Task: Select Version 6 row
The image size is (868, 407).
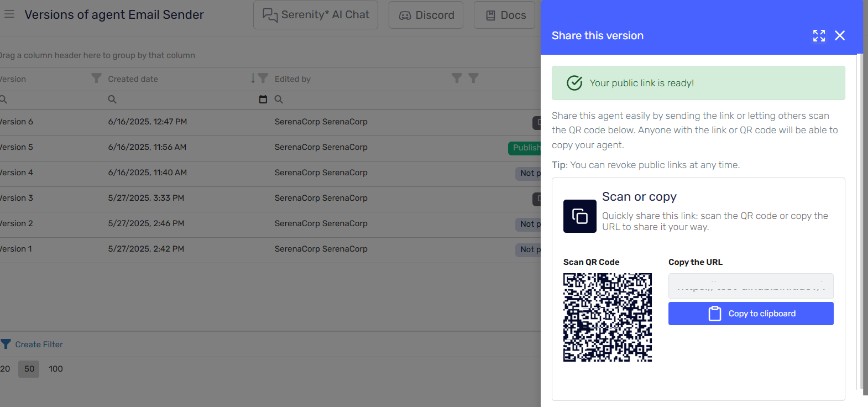Action: pyautogui.click(x=270, y=122)
